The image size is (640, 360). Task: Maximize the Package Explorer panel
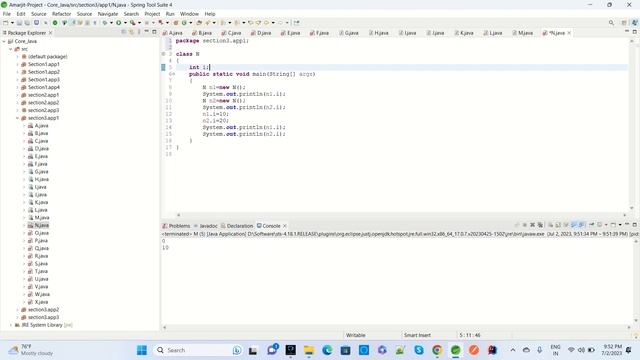coord(154,32)
